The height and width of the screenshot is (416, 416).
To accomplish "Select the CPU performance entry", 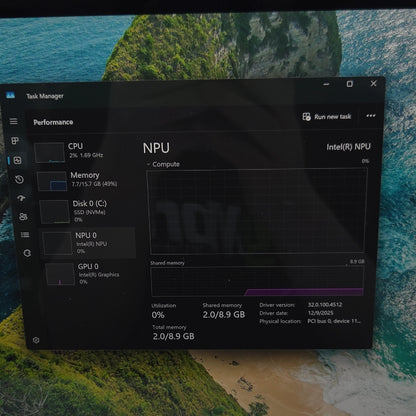I will click(83, 152).
